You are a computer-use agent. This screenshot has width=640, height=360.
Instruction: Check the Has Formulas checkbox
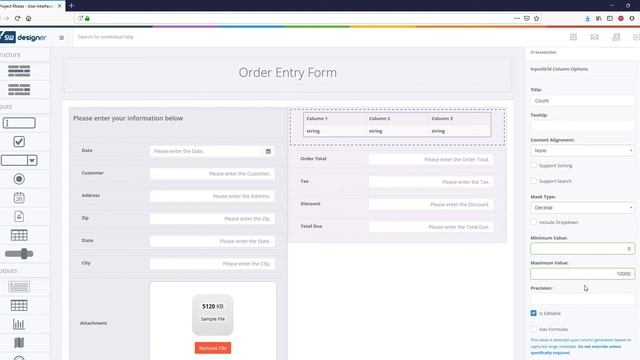[x=533, y=329]
